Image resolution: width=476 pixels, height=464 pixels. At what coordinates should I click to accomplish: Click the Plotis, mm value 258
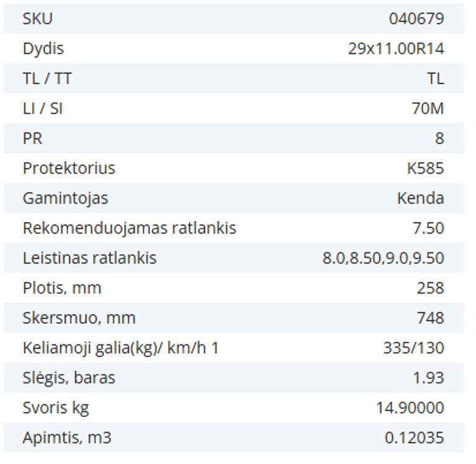(x=430, y=288)
